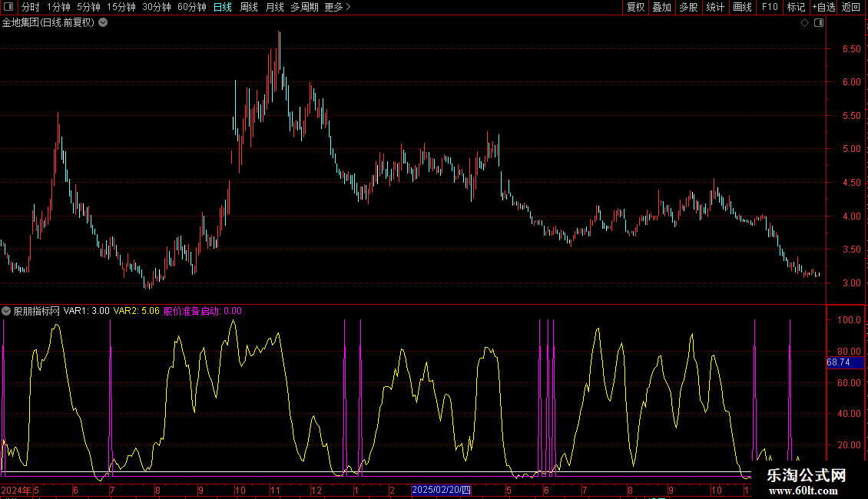Open the 统计 statistics tool
Viewport: 868px width, 499px height.
tap(714, 7)
